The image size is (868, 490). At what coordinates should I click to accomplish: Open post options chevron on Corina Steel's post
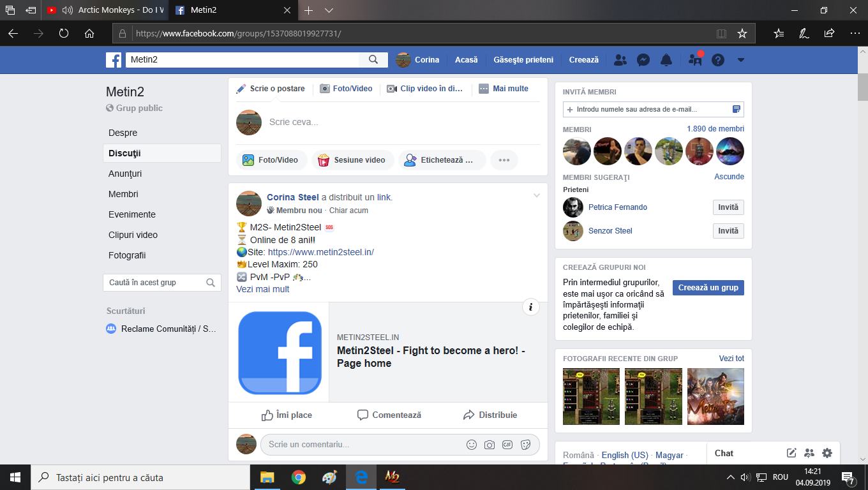click(x=537, y=195)
